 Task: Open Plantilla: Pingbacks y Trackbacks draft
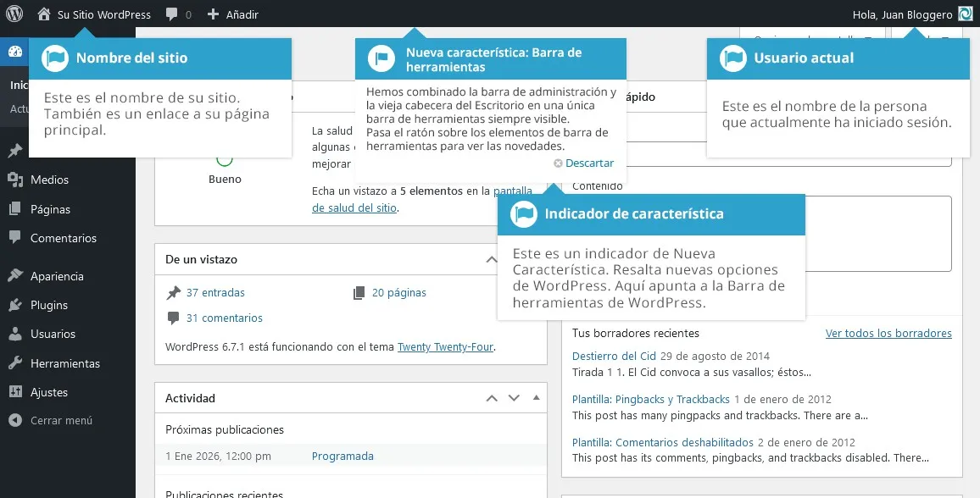(650, 400)
